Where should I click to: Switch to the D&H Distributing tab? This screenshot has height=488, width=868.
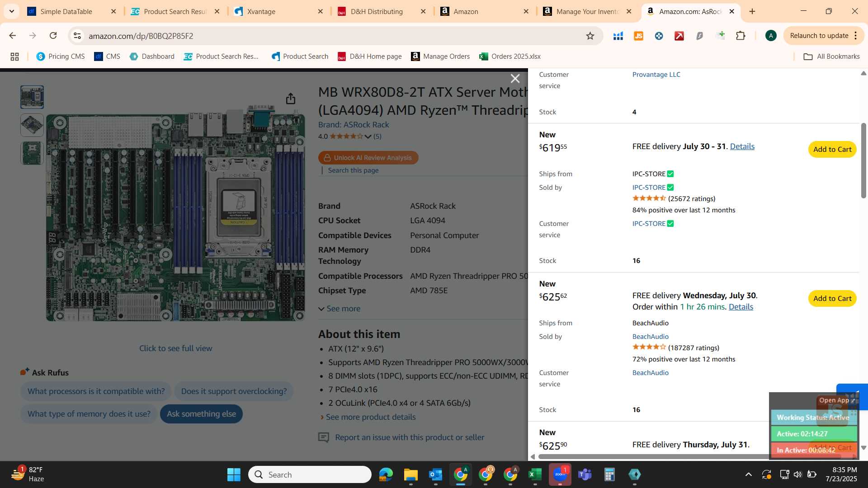point(382,11)
